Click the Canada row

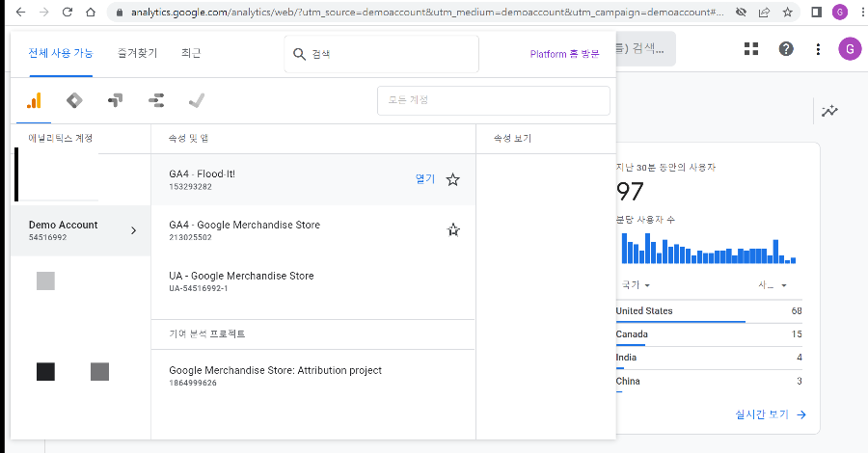pos(709,334)
